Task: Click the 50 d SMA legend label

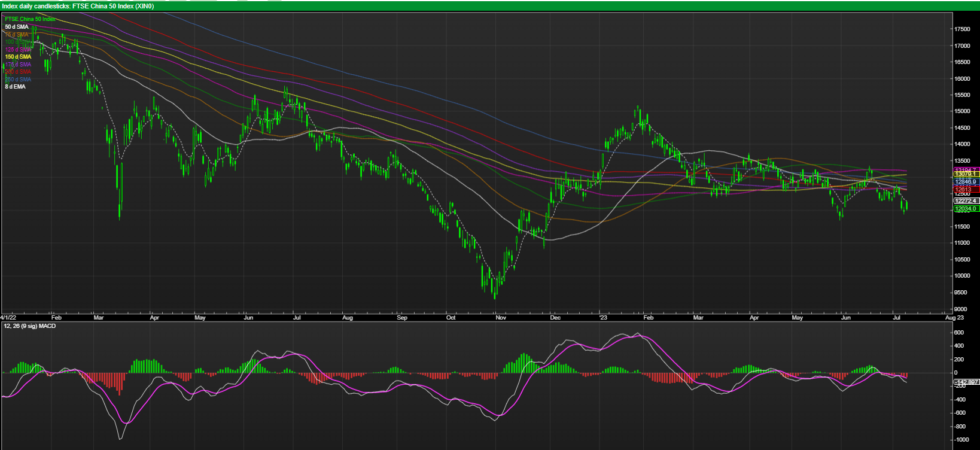Action: pyautogui.click(x=17, y=27)
